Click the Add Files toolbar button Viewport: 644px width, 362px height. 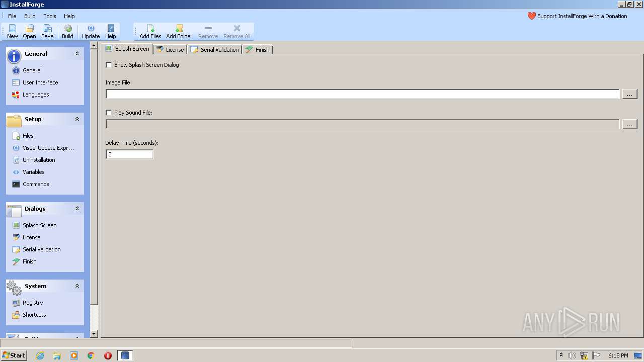pyautogui.click(x=150, y=31)
